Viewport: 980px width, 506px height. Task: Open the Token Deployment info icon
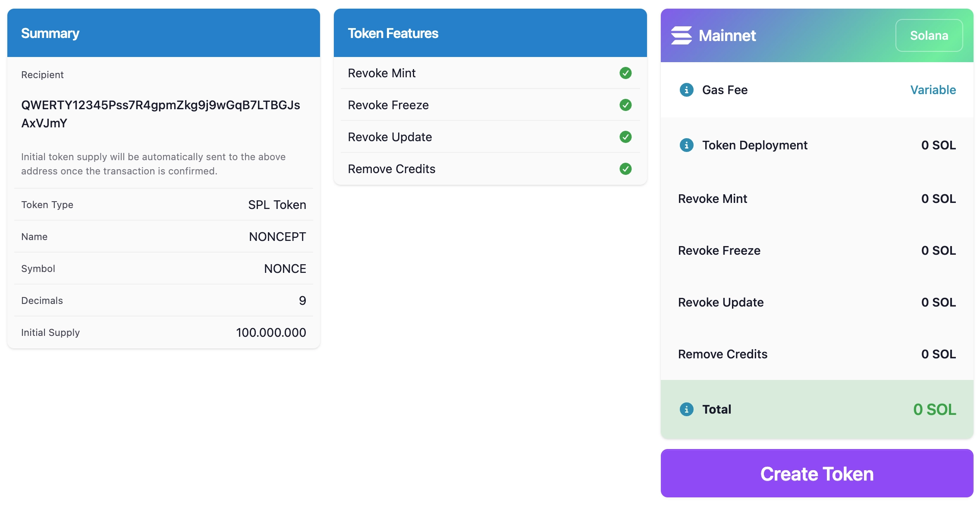pos(687,145)
